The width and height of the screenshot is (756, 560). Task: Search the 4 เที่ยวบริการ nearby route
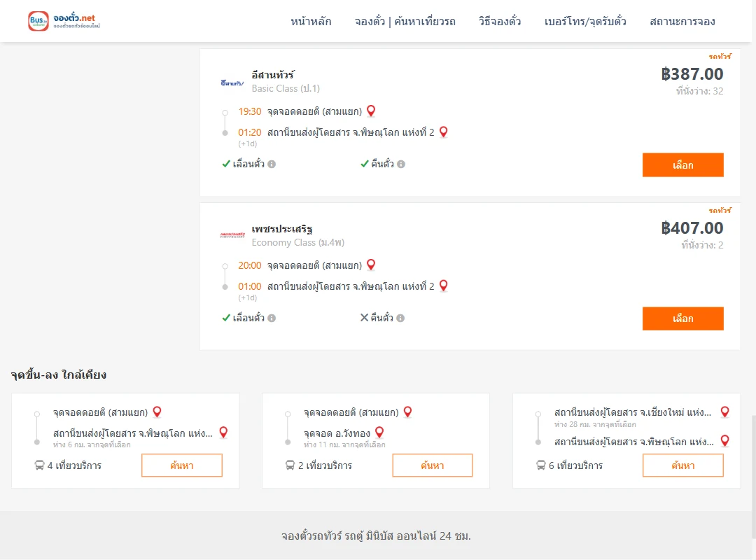pyautogui.click(x=182, y=465)
